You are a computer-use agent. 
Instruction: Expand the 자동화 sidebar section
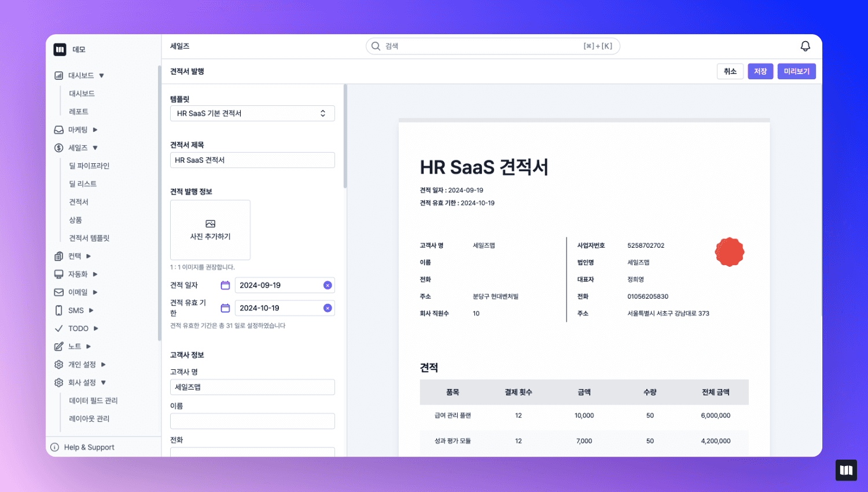tap(95, 274)
